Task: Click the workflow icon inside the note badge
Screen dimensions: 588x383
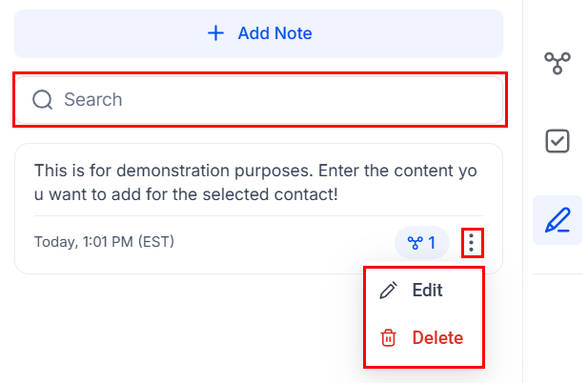Action: 415,243
